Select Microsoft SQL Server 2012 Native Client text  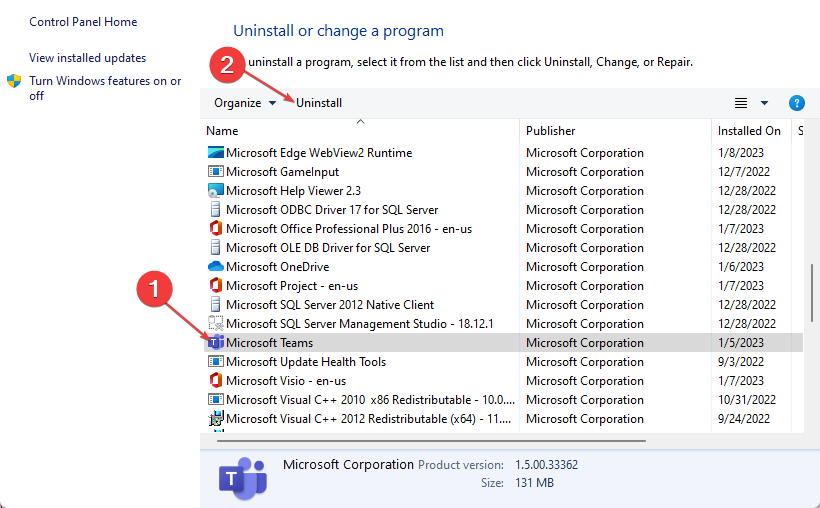[330, 304]
